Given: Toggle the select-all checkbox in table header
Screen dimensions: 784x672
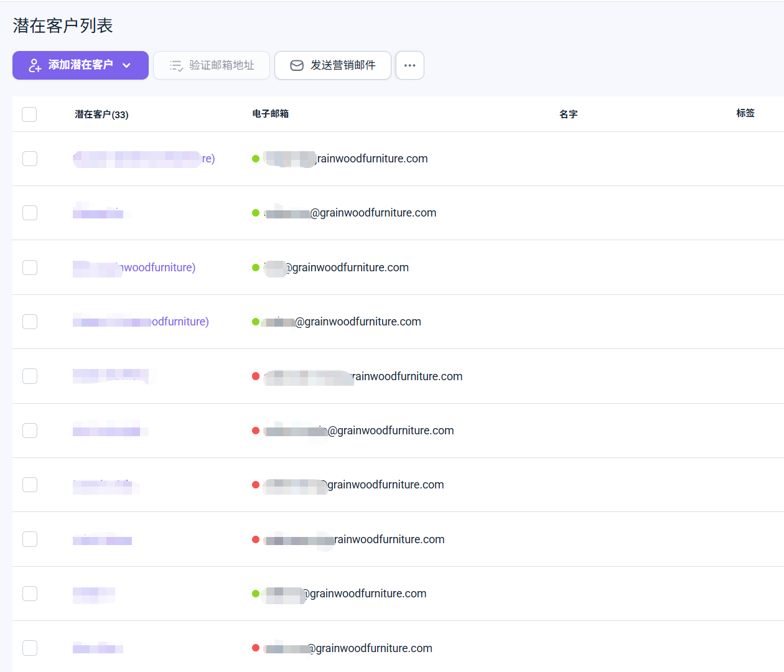Looking at the screenshot, I should point(29,114).
